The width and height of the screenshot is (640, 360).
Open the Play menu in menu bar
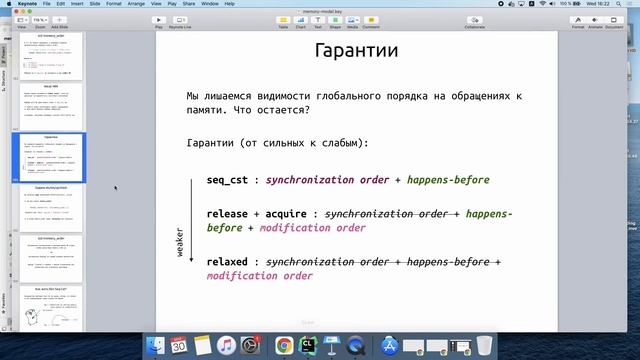(172, 4)
